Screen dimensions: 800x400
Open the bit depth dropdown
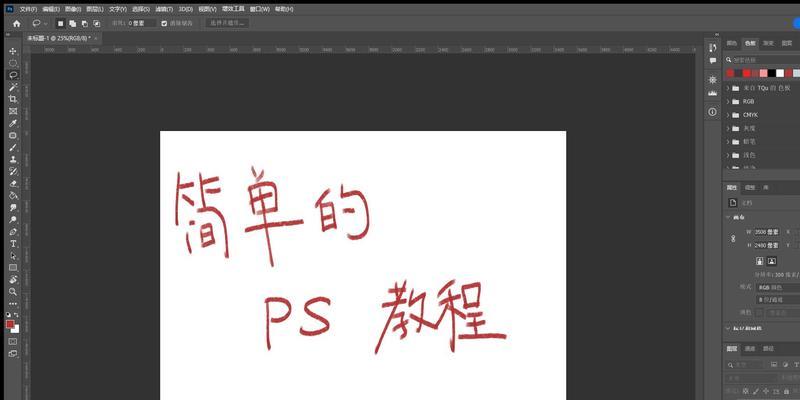tap(778, 300)
